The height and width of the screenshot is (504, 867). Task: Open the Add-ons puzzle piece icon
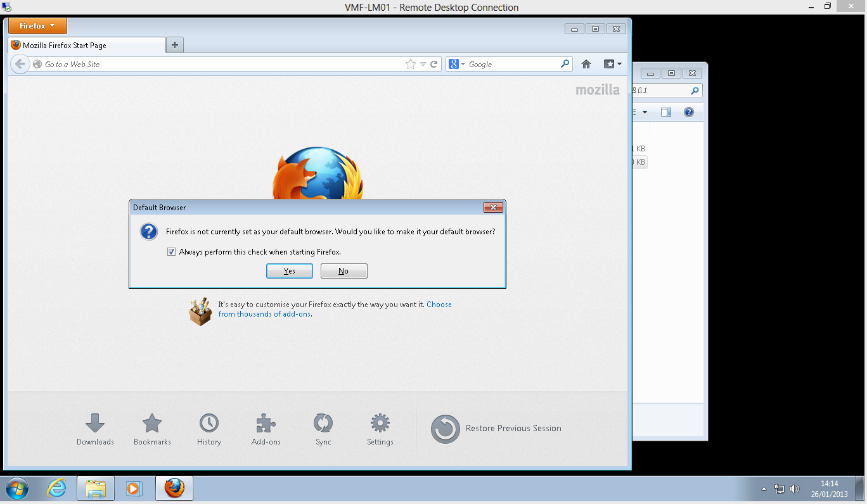coord(266,424)
